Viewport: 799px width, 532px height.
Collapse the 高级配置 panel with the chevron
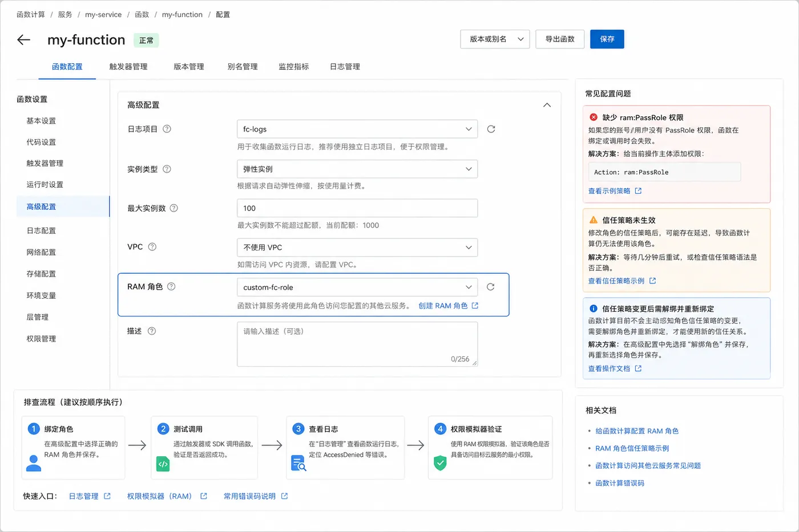tap(547, 105)
